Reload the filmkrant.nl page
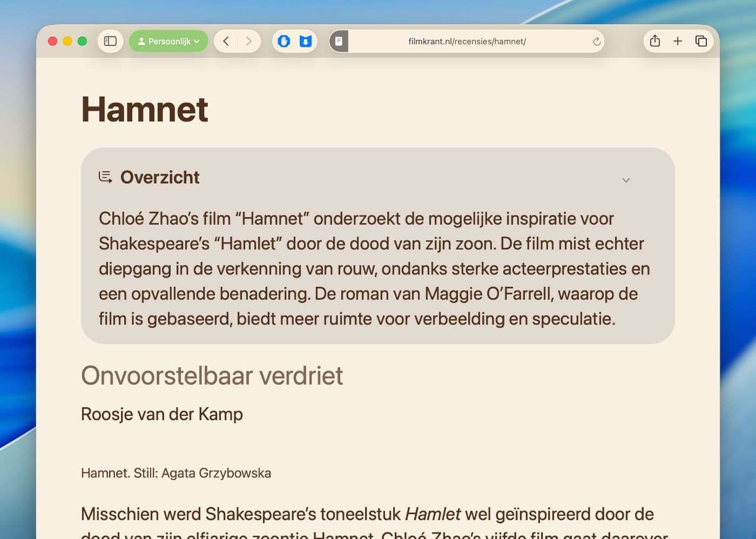756x539 pixels. point(596,41)
